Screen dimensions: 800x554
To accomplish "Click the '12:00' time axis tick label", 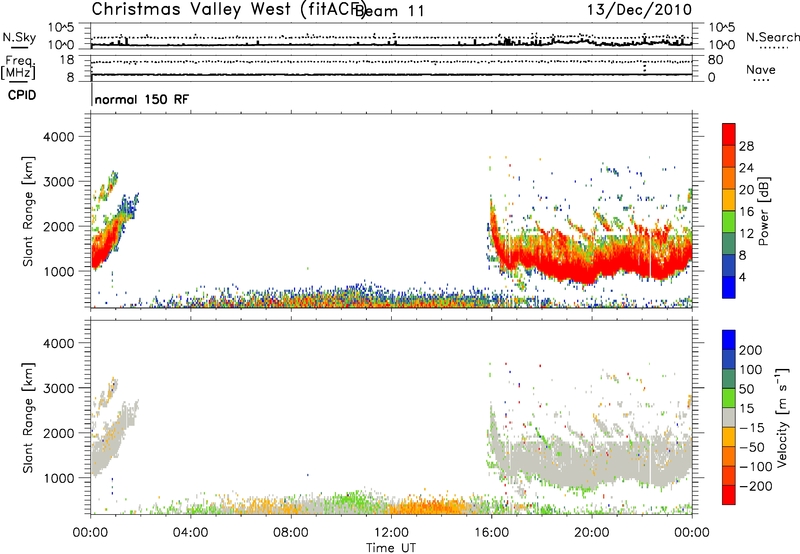I will (391, 533).
